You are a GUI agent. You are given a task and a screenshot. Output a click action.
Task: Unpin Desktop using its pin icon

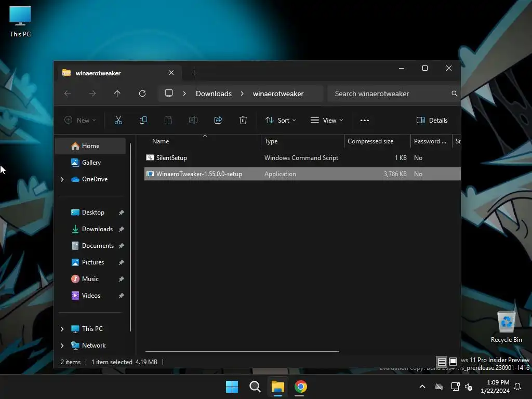[121, 212]
